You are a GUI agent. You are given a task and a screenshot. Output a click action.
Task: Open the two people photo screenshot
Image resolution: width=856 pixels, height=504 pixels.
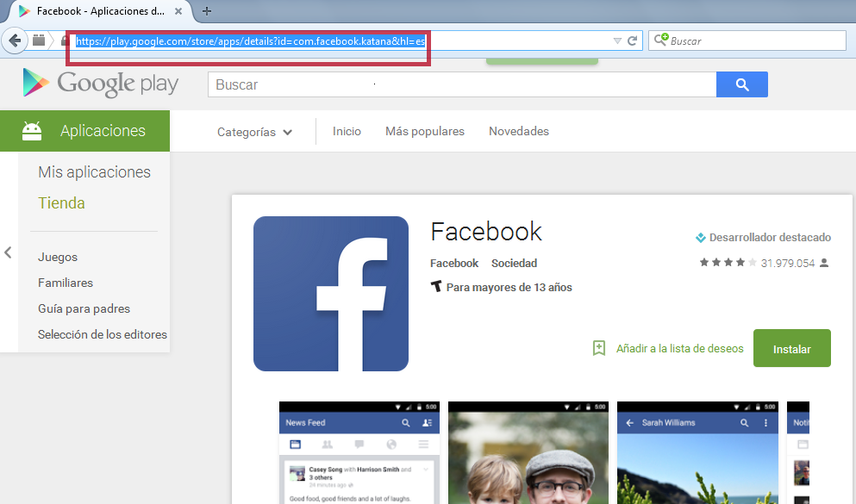pyautogui.click(x=528, y=452)
